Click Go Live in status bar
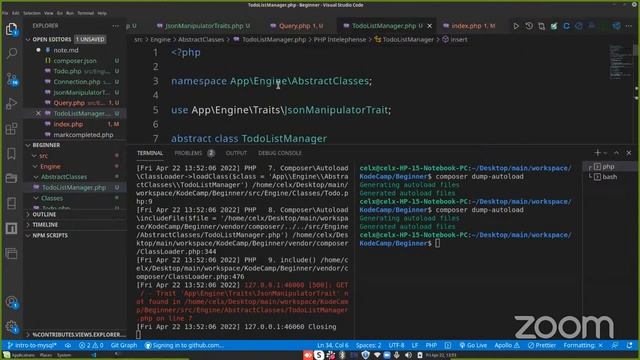640x360 pixels. (473, 345)
